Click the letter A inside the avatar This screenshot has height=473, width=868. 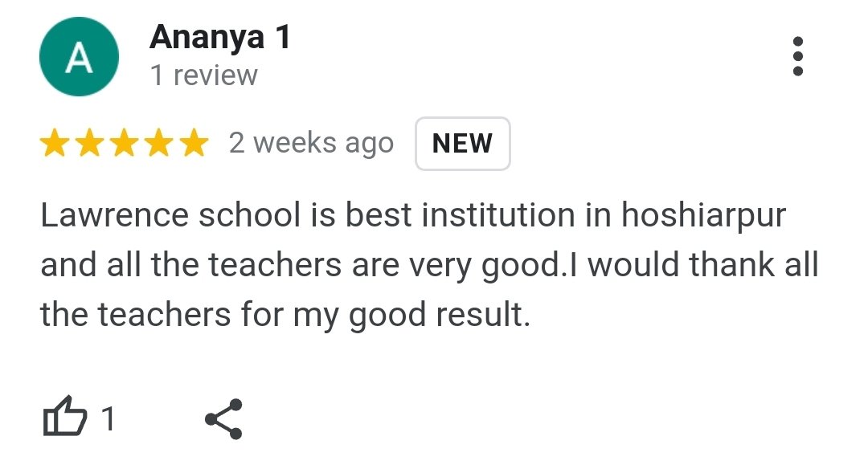coord(79,58)
